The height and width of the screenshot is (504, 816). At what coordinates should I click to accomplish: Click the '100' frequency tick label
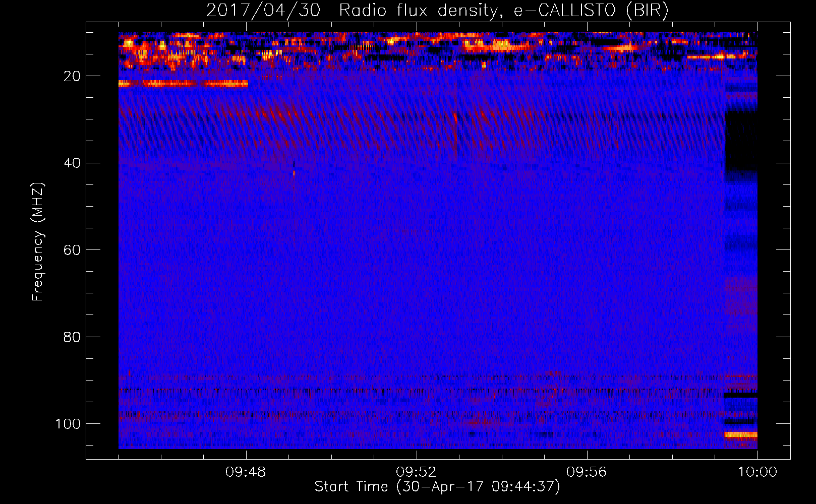68,424
